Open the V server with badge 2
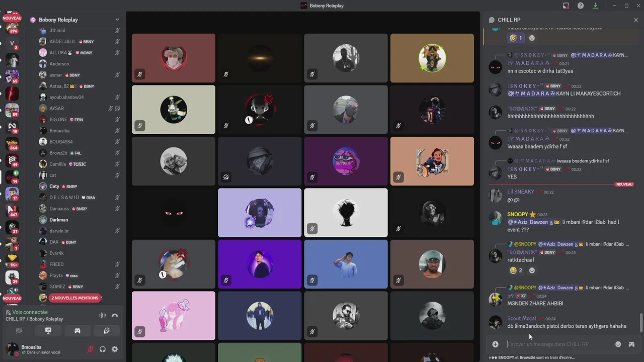Image resolution: width=644 pixels, height=362 pixels. [x=12, y=43]
